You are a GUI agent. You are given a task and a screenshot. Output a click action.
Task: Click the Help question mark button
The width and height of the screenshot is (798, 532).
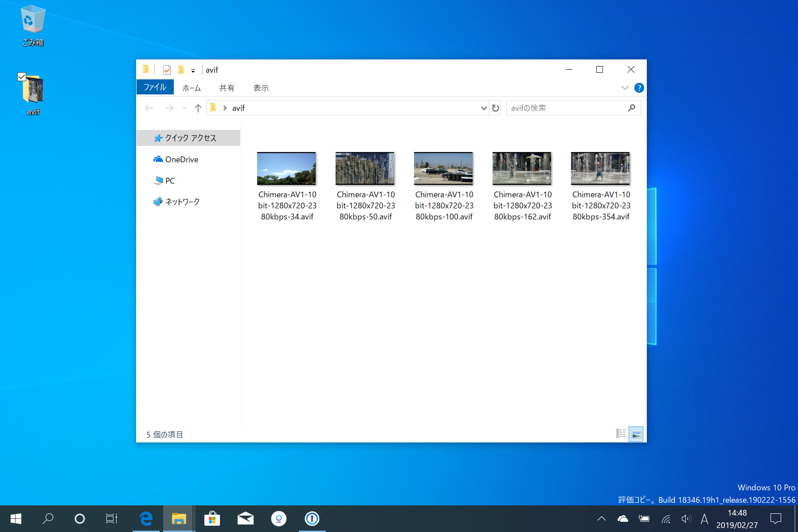639,87
